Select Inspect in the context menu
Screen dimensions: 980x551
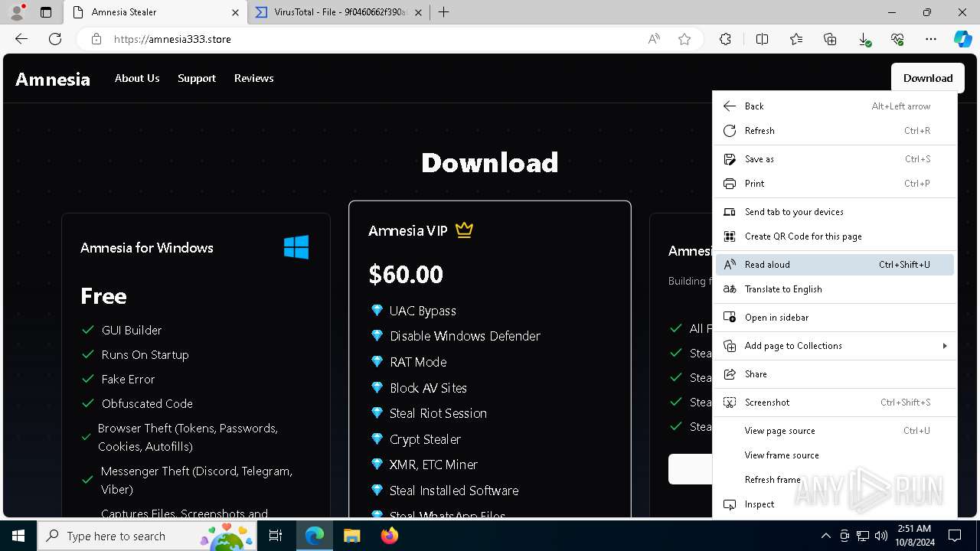click(x=835, y=504)
